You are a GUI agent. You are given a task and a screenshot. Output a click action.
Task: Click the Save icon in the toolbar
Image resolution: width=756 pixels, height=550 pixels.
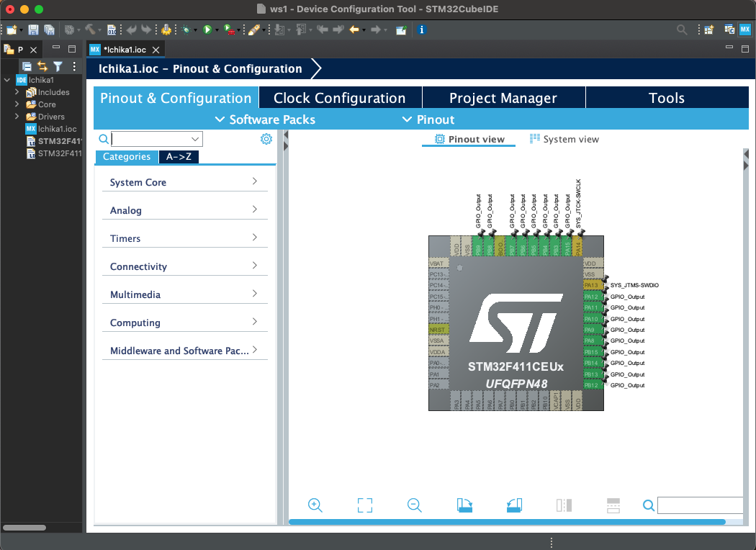point(33,30)
